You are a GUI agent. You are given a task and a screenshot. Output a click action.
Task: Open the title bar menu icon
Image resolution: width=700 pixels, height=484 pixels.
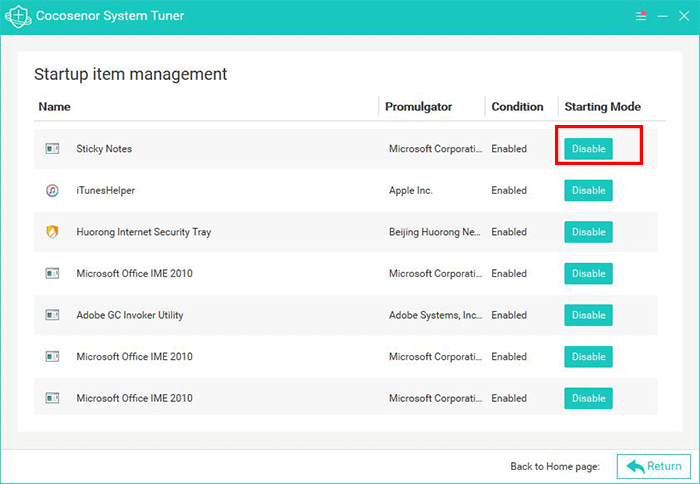point(641,16)
